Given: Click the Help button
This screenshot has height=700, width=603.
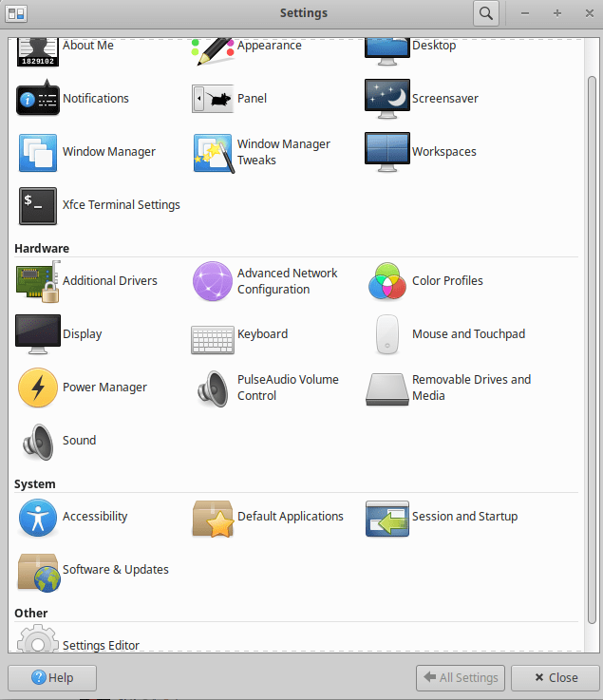Looking at the screenshot, I should point(52,677).
